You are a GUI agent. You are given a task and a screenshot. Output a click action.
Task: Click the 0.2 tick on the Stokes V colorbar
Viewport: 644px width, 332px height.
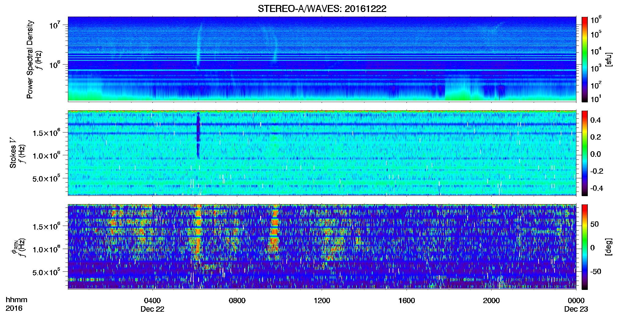pos(595,137)
